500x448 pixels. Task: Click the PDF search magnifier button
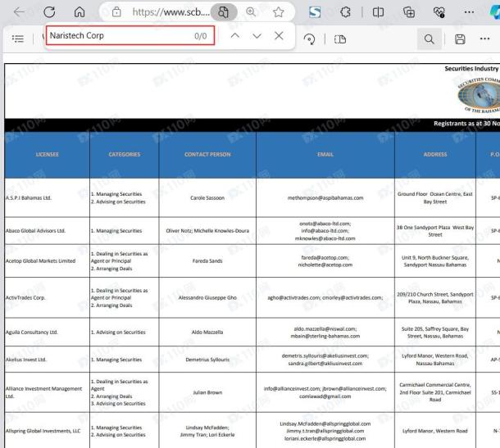(430, 39)
